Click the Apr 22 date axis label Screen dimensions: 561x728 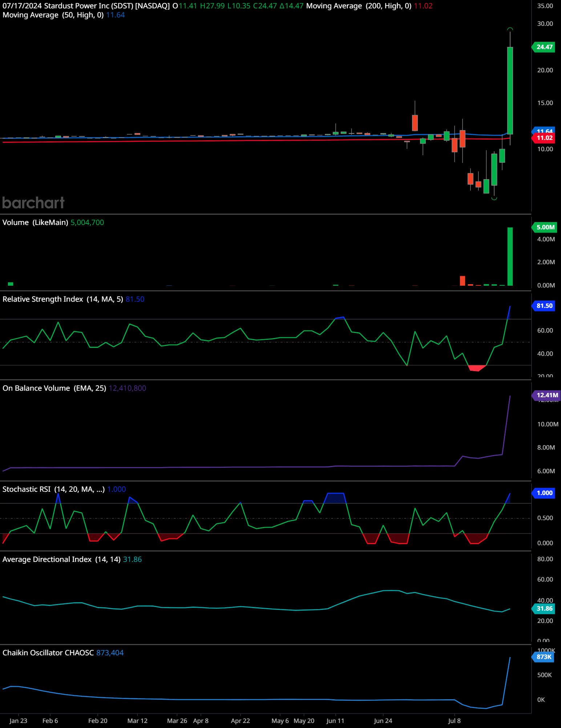240,721
